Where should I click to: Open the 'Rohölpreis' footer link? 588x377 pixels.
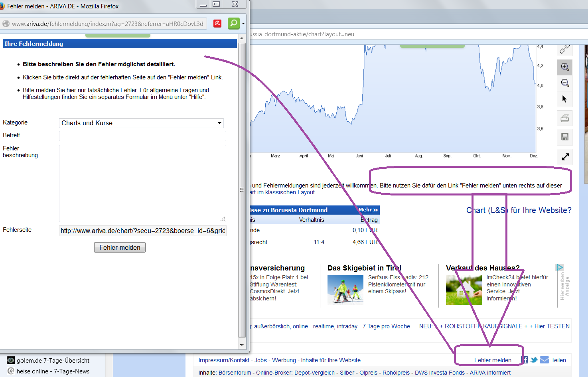click(396, 373)
